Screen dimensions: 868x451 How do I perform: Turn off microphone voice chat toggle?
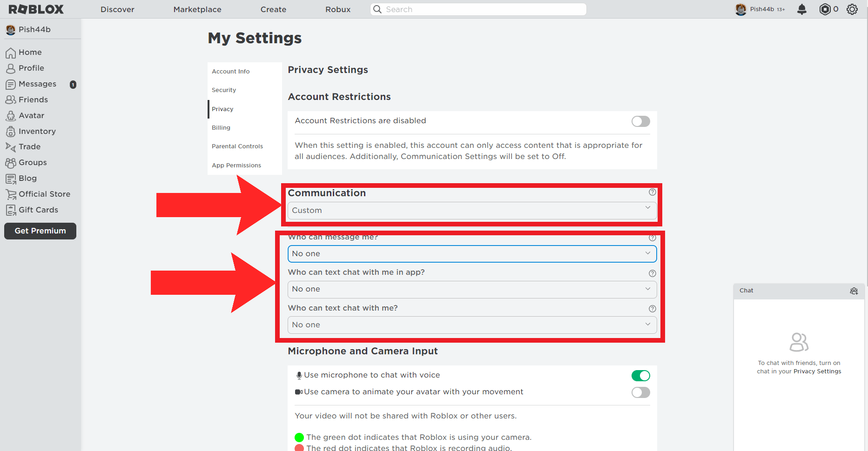641,376
